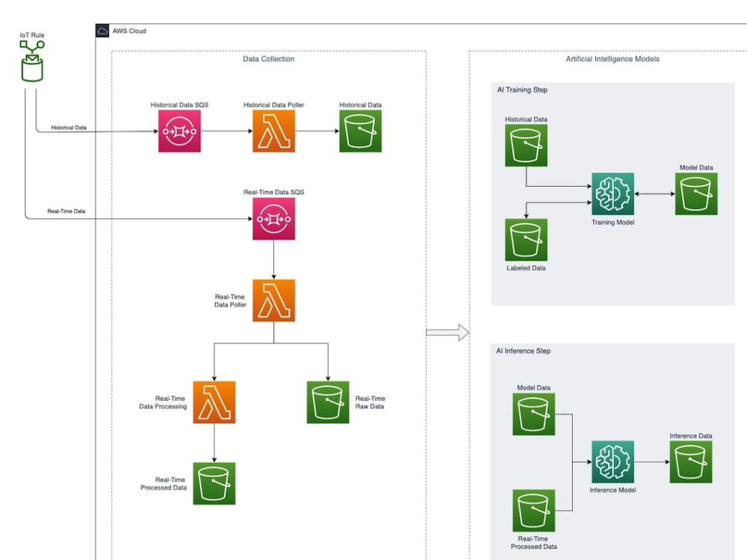Click the 'Real-Time Data Processing' label

point(163,402)
